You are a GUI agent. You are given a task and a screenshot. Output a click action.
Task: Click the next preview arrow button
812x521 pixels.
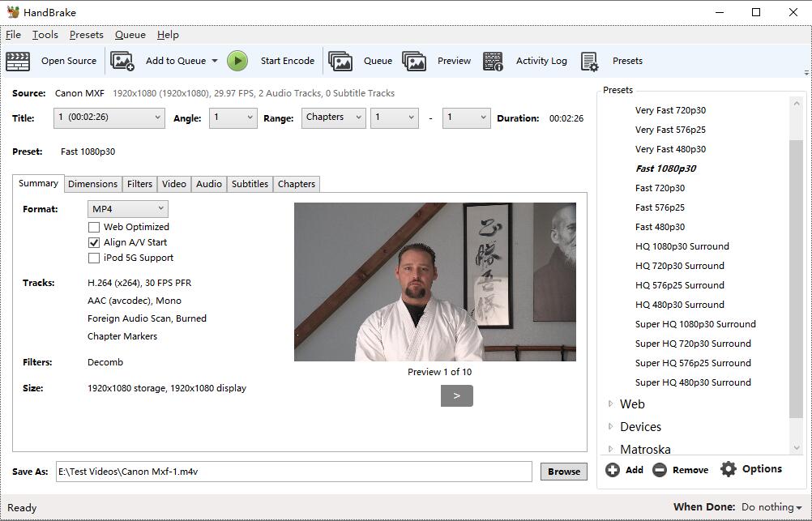point(457,395)
